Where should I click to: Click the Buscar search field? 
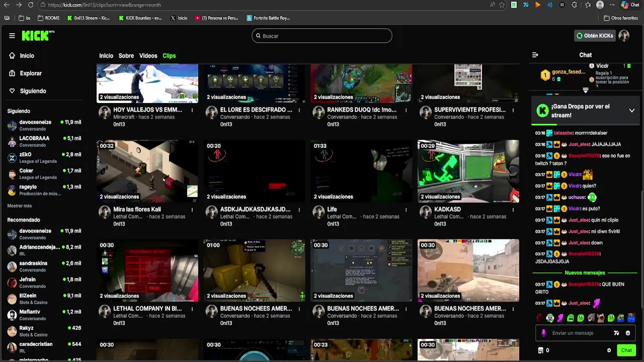click(x=322, y=36)
